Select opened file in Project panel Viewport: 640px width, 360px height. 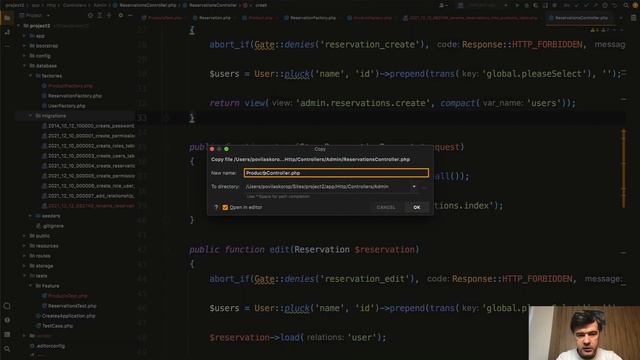pyautogui.click(x=90, y=16)
